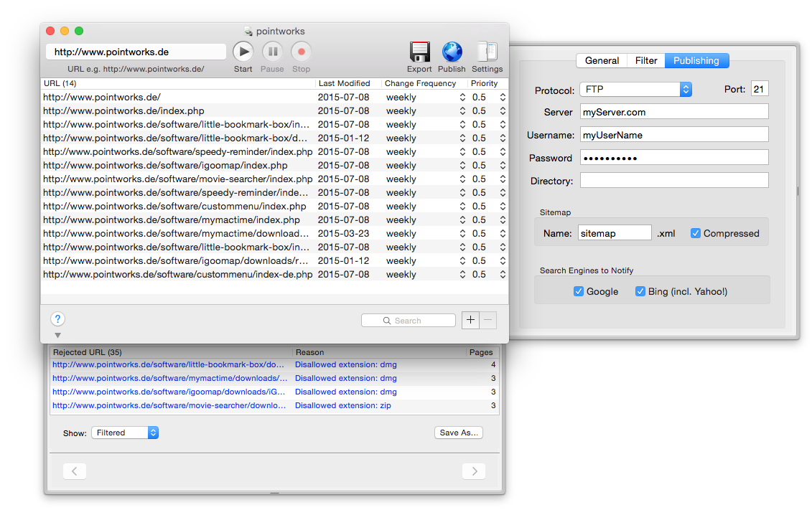Click the Username field
Image resolution: width=812 pixels, height=510 pixels.
673,134
